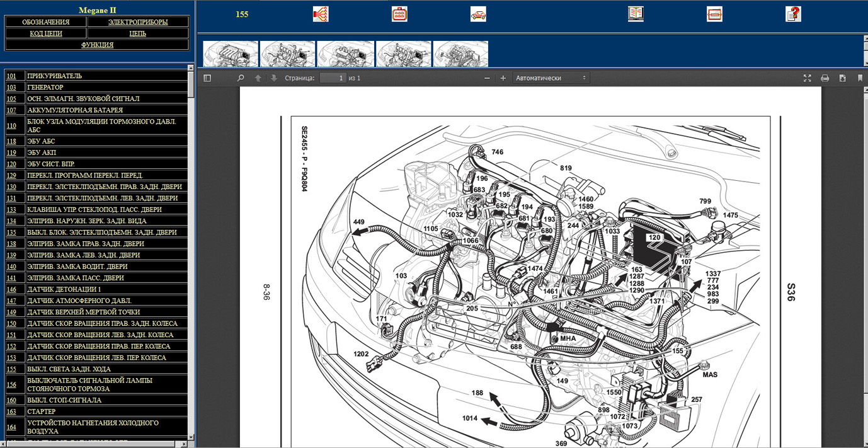Viewport: 868px width, 448px height.
Task: Open the red car location icon
Action: 478,14
